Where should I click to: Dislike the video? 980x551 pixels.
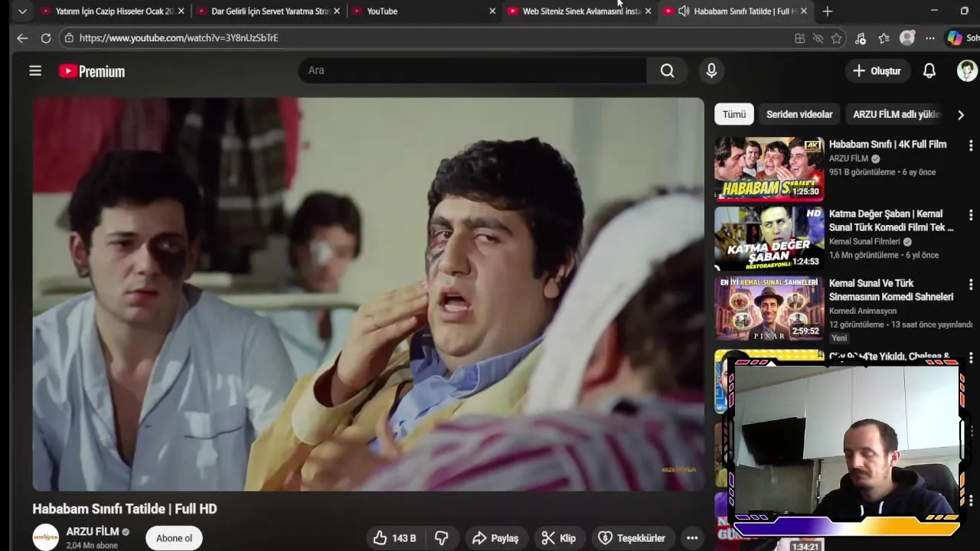442,538
